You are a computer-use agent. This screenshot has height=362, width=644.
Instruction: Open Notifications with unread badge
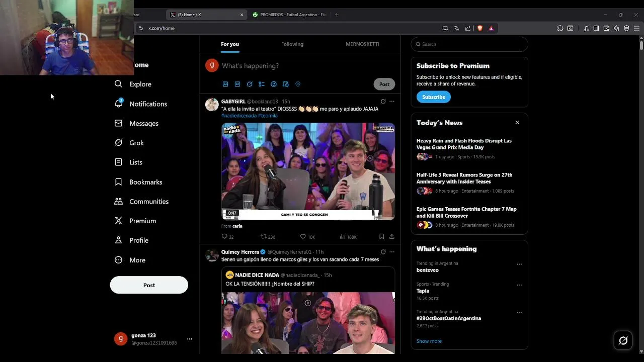141,104
